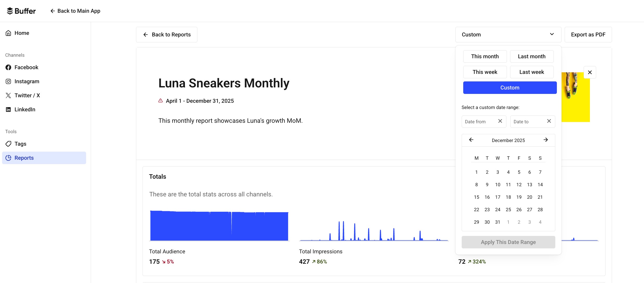Go Back to Main App
644x283 pixels.
point(75,11)
